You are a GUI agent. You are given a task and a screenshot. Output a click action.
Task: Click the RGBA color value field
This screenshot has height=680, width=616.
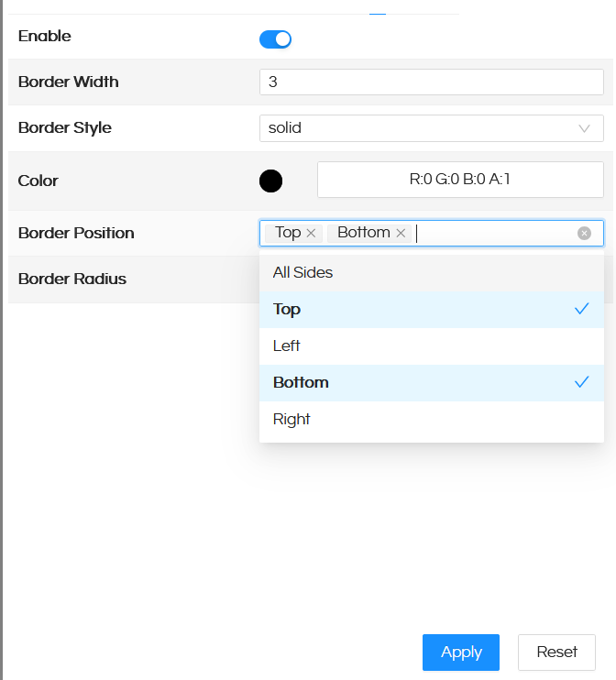point(460,180)
